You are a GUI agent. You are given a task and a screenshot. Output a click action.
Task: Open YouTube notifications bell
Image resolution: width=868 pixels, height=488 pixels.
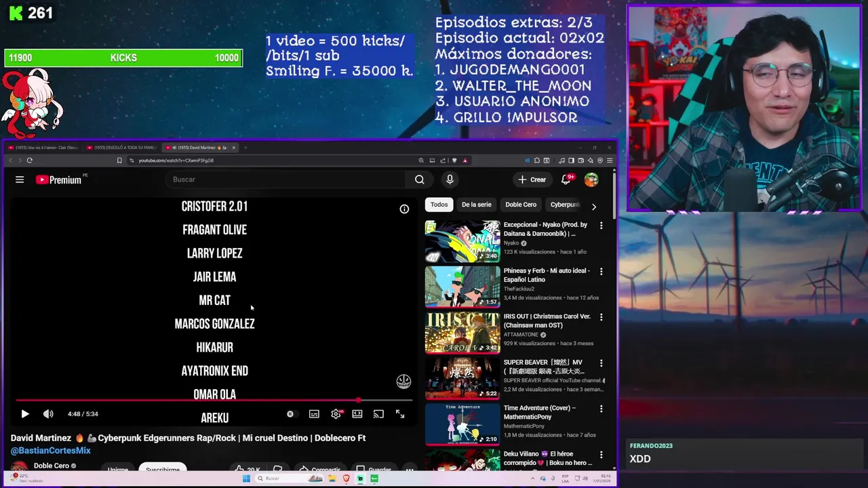click(566, 180)
